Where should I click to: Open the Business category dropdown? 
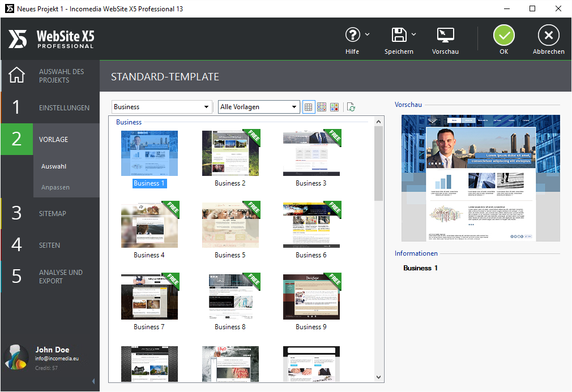point(161,106)
